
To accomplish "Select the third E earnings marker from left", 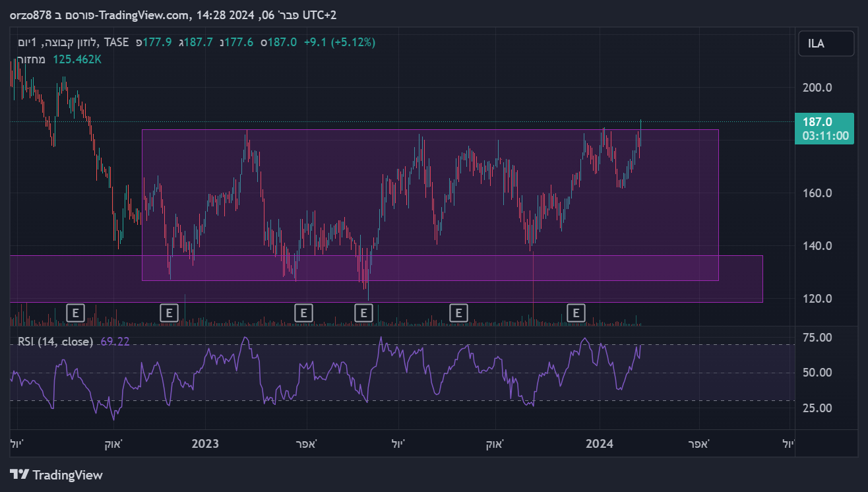I will click(303, 312).
